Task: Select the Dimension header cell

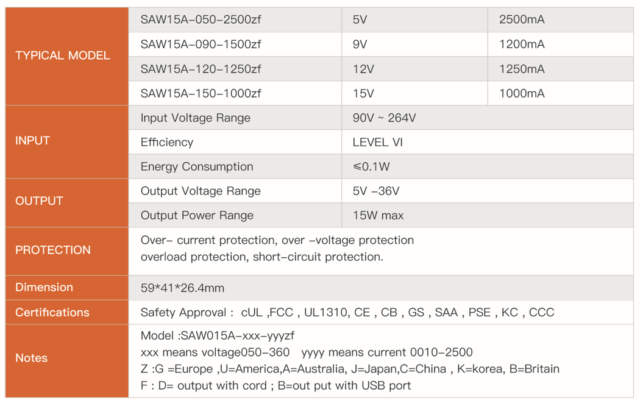Action: point(44,287)
